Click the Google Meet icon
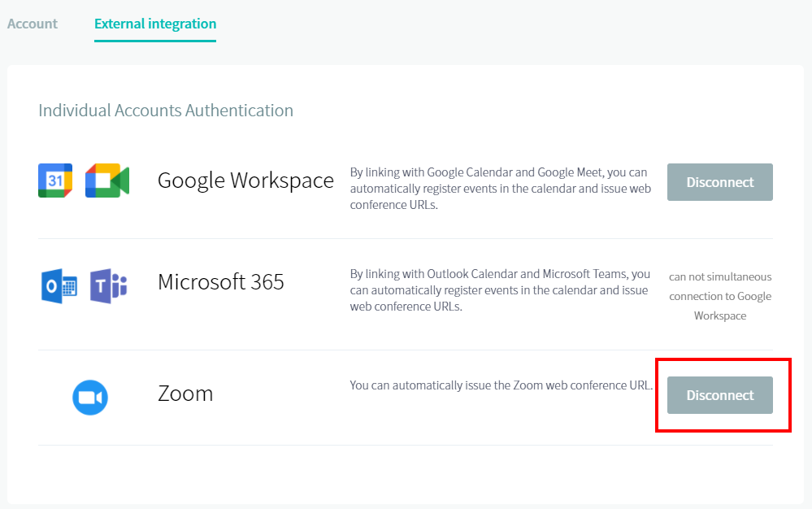This screenshot has height=509, width=812. (107, 181)
